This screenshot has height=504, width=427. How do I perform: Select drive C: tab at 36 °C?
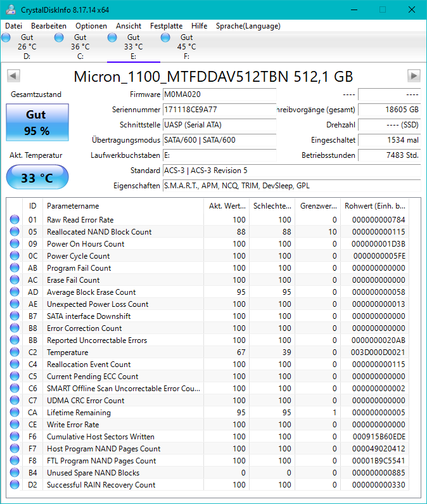tap(80, 47)
